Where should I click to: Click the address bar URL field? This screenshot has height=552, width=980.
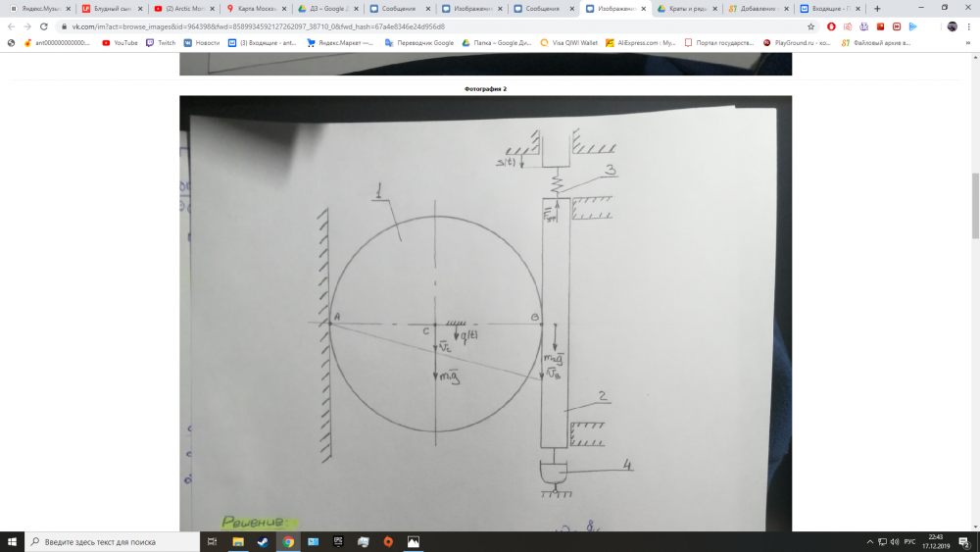click(x=431, y=26)
